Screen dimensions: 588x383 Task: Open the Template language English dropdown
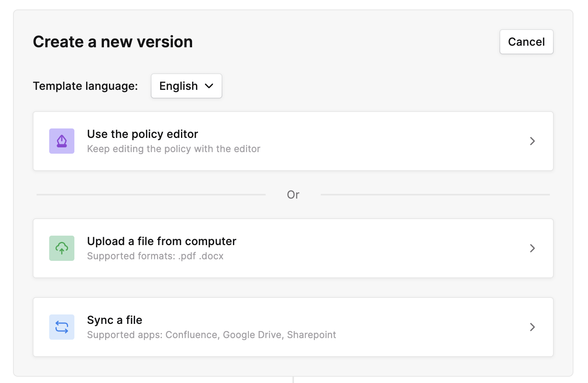187,86
